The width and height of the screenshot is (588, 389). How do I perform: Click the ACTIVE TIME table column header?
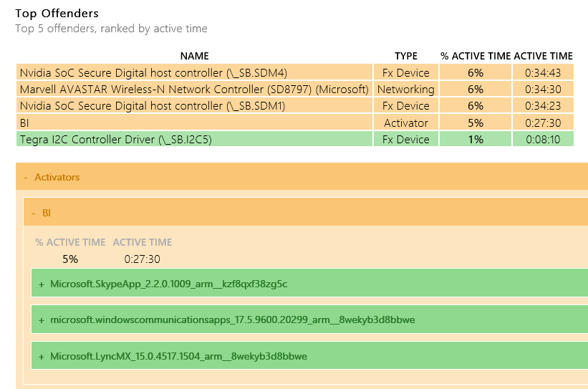543,56
